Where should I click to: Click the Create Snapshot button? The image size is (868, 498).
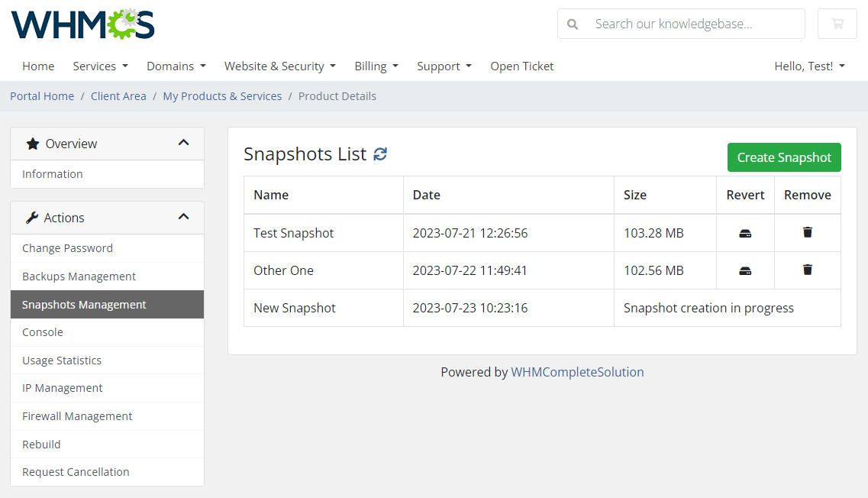[x=783, y=157]
